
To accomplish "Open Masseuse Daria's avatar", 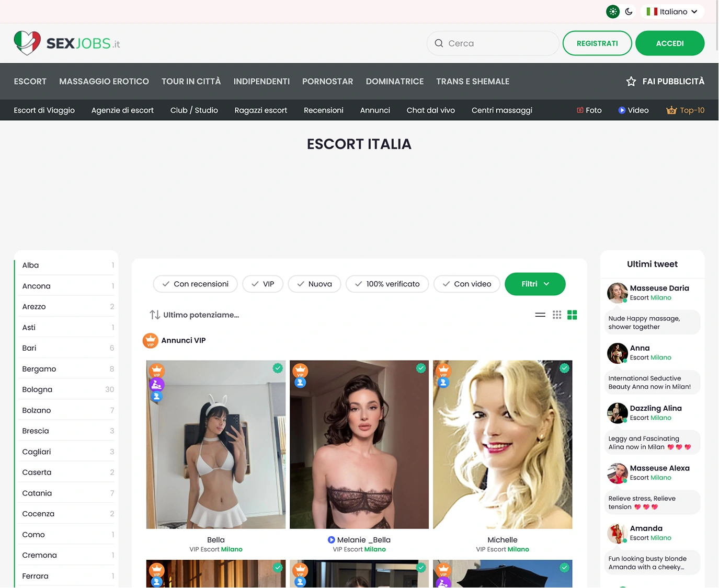I will point(617,293).
